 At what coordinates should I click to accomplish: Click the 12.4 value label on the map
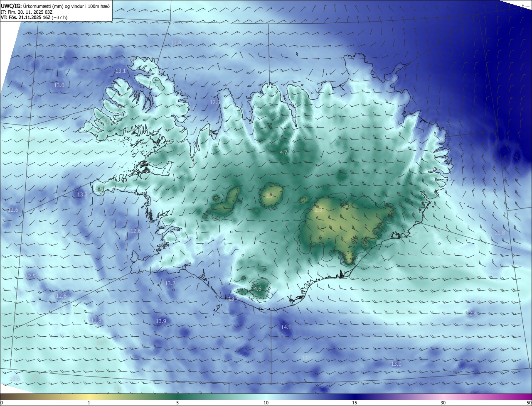click(x=471, y=314)
